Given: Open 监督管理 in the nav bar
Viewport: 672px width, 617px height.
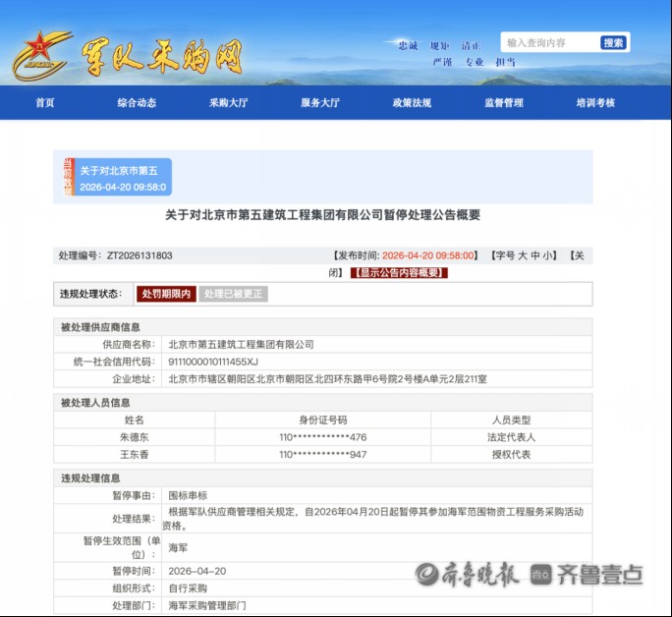Looking at the screenshot, I should click(x=504, y=103).
